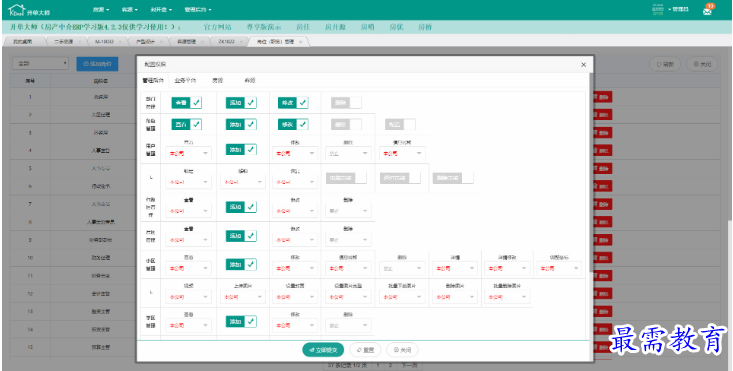This screenshot has height=371, width=733.
Task: Open the 房源 top menu
Action: (x=101, y=10)
